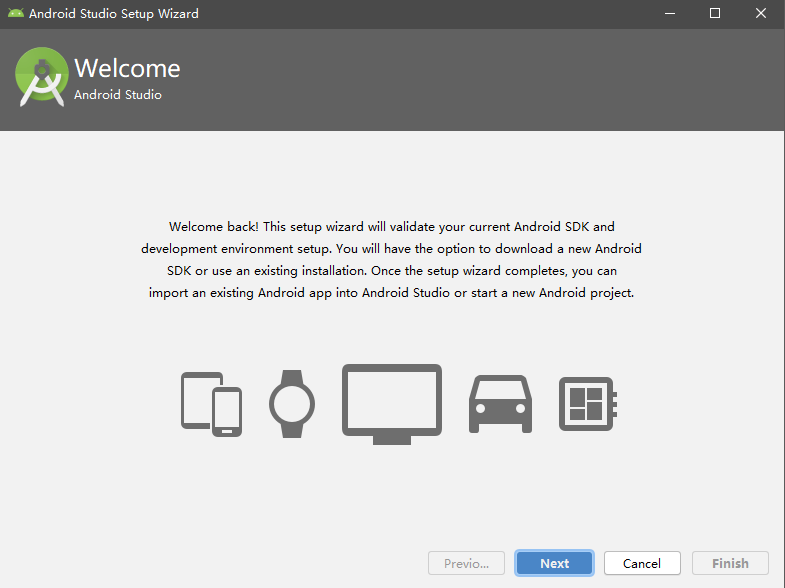Maximize the Setup Wizard window
The width and height of the screenshot is (785, 588).
click(715, 14)
